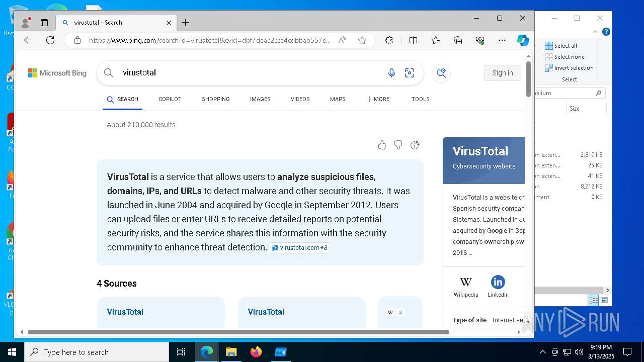Viewport: 644px width, 362px height.
Task: Close the virustotal - Search tab
Action: 169,23
